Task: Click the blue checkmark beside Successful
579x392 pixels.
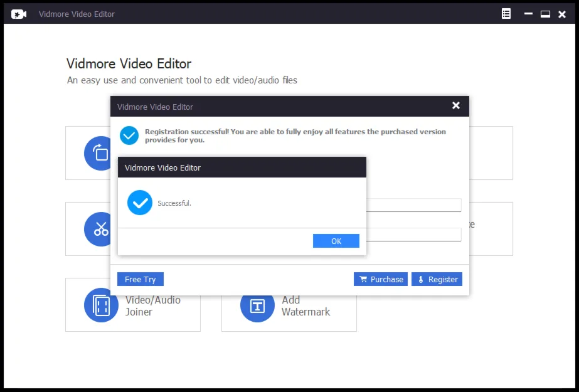Action: pyautogui.click(x=140, y=203)
